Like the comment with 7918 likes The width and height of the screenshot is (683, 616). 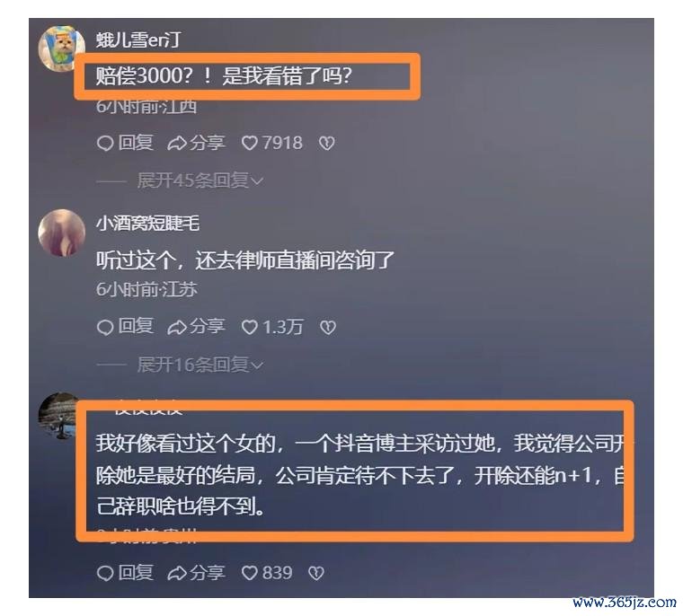(x=271, y=143)
